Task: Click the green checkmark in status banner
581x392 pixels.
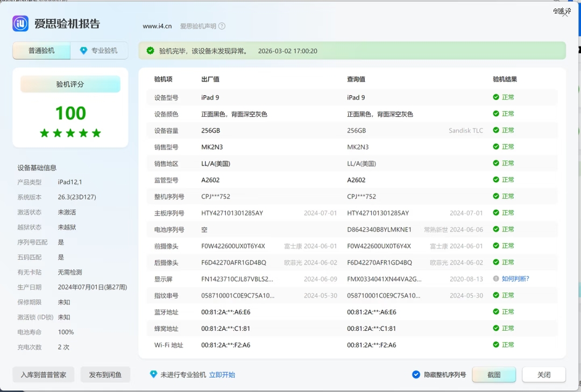Action: point(150,51)
